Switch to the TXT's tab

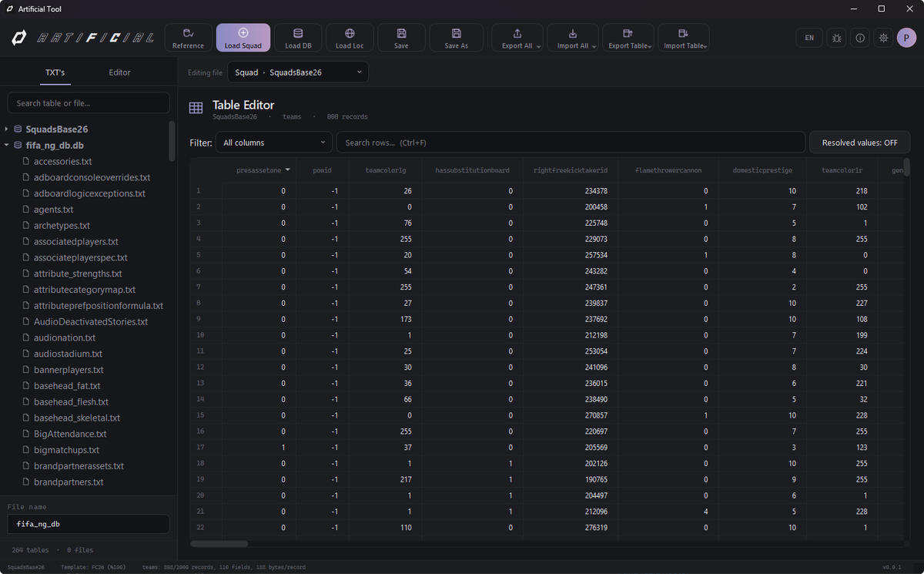tap(55, 72)
